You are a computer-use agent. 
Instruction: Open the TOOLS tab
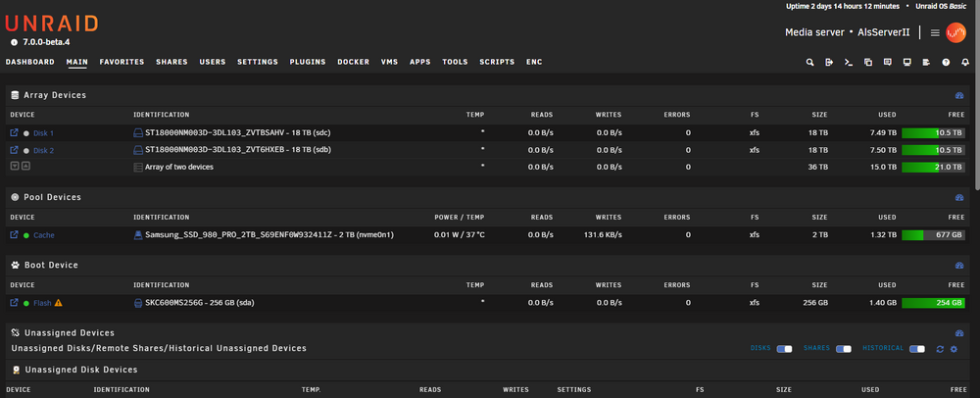tap(455, 62)
